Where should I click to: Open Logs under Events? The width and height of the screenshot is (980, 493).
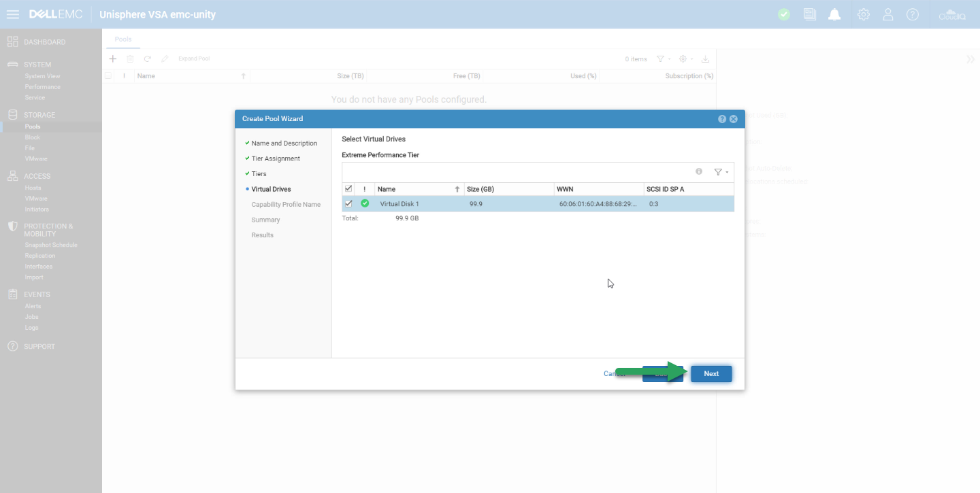click(x=31, y=328)
